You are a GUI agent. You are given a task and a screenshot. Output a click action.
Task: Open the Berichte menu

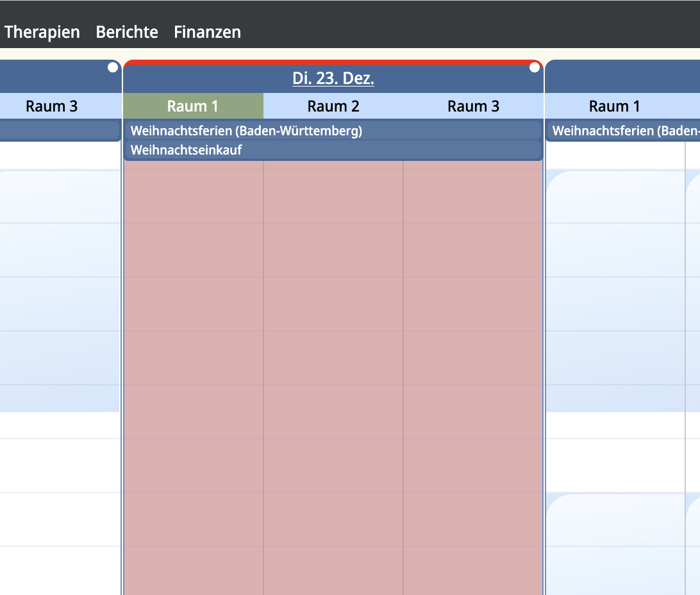(127, 32)
